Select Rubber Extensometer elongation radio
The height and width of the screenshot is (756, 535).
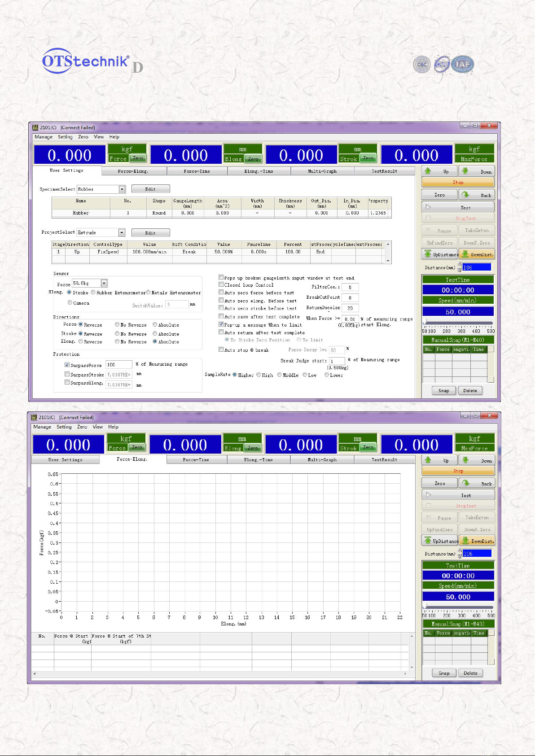(x=93, y=293)
